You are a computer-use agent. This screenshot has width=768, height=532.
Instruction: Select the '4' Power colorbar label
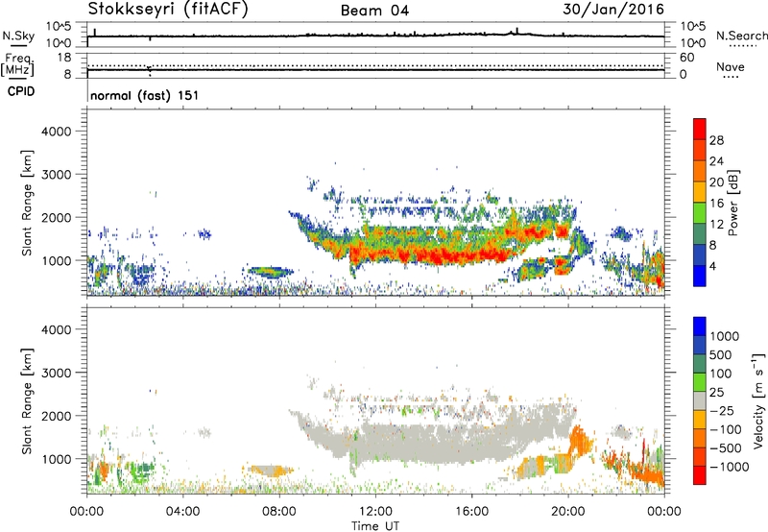click(x=713, y=266)
